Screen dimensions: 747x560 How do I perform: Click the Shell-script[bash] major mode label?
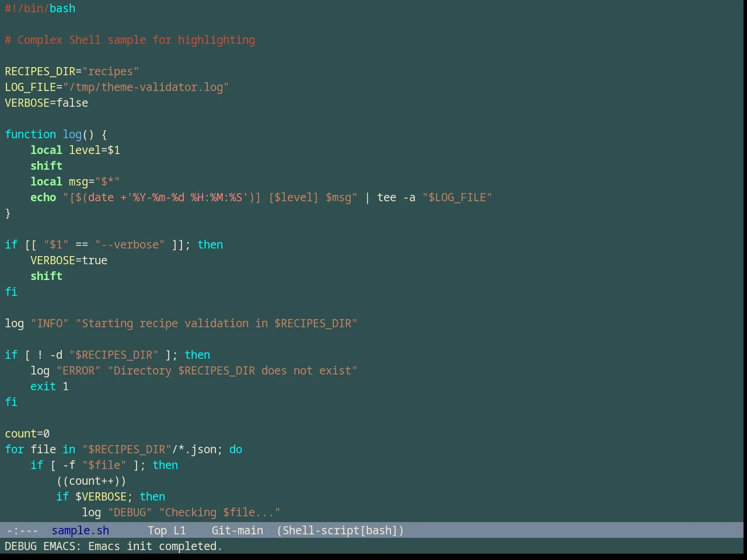tap(340, 530)
